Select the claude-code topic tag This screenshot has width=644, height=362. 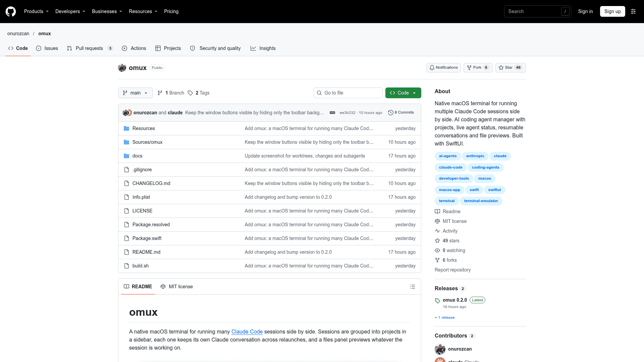tap(450, 167)
